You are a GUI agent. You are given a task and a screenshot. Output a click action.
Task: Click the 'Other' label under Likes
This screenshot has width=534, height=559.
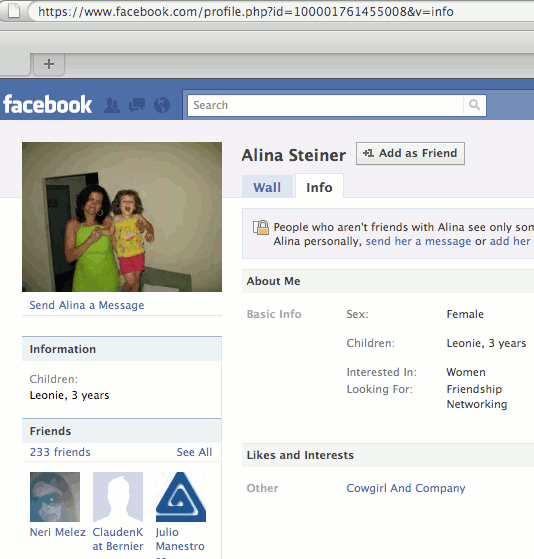[262, 488]
